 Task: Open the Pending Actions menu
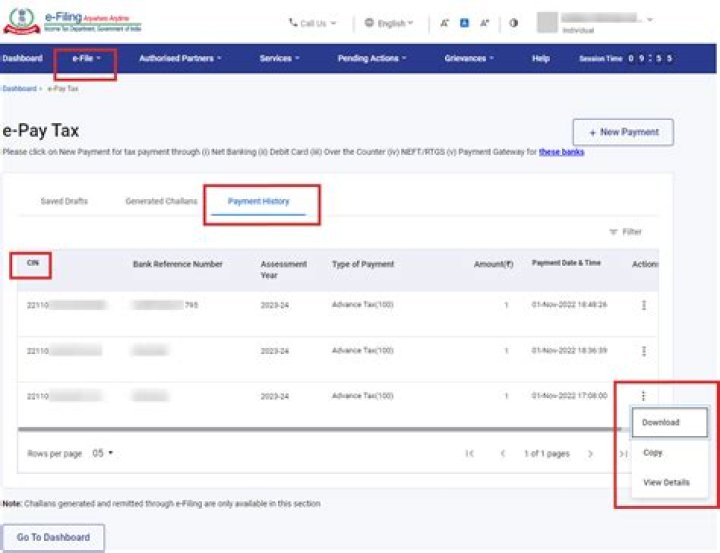[x=372, y=58]
